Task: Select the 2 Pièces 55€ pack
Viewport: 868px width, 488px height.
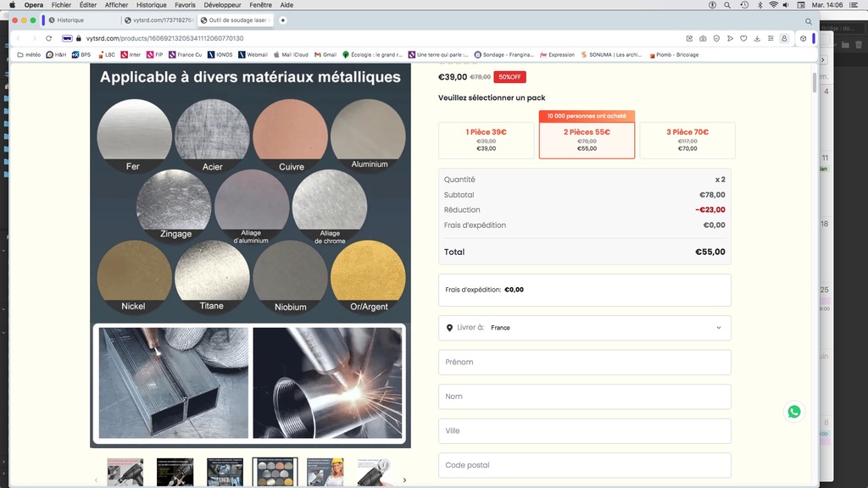Action: point(587,140)
